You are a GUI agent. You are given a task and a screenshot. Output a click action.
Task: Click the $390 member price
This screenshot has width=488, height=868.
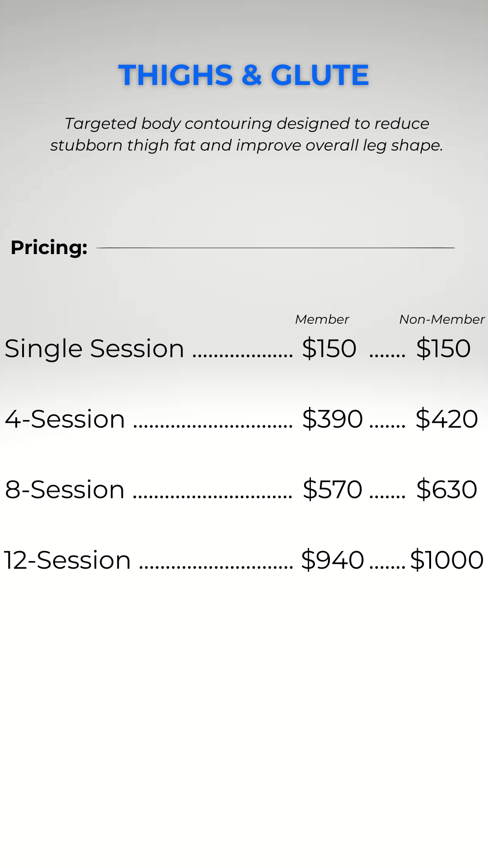[333, 419]
